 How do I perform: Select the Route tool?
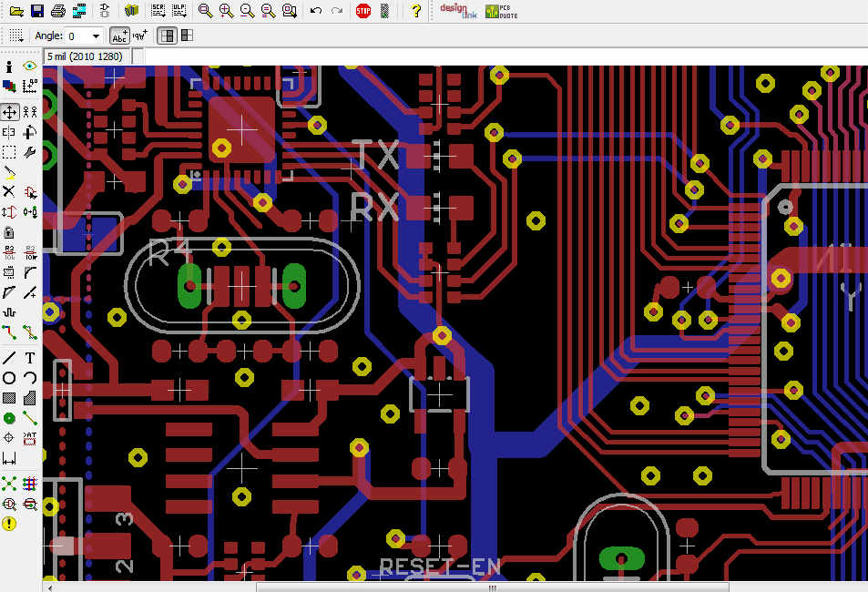pos(9,332)
